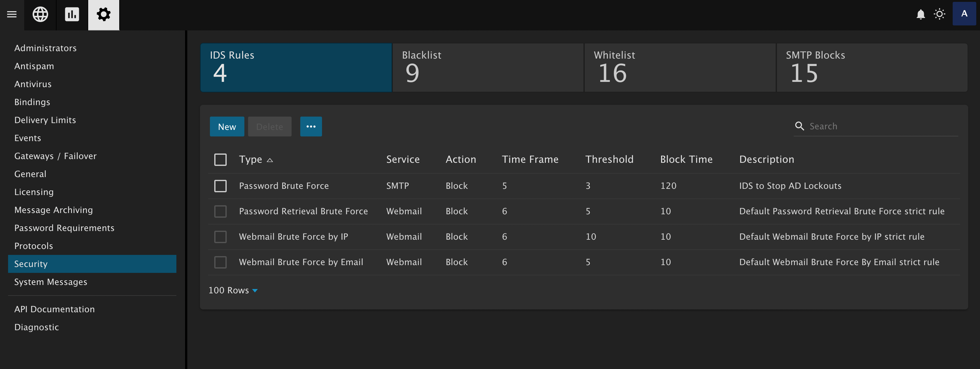
Task: Open the hamburger navigation menu
Action: click(x=12, y=15)
